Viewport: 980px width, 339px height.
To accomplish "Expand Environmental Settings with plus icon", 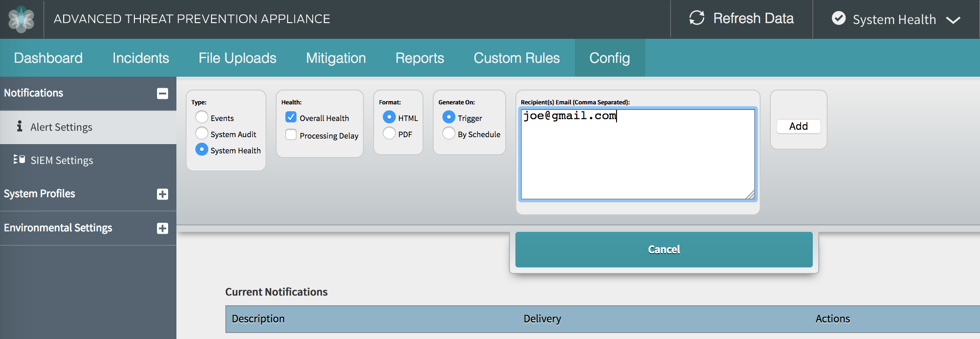I will [x=162, y=228].
